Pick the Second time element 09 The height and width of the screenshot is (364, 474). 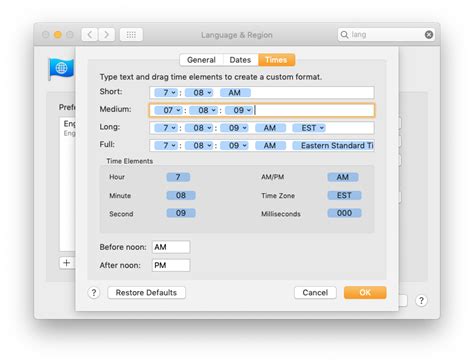click(x=181, y=213)
